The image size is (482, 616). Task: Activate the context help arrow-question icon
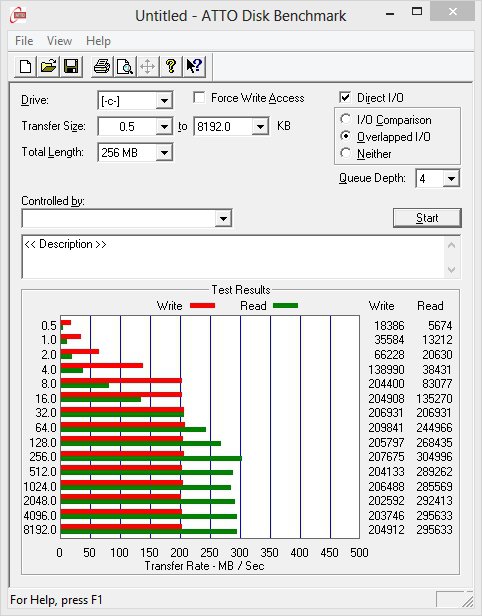[x=194, y=66]
